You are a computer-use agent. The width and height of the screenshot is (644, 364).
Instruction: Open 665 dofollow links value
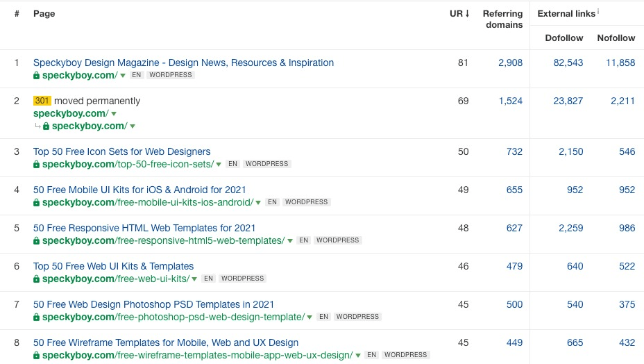tap(575, 342)
